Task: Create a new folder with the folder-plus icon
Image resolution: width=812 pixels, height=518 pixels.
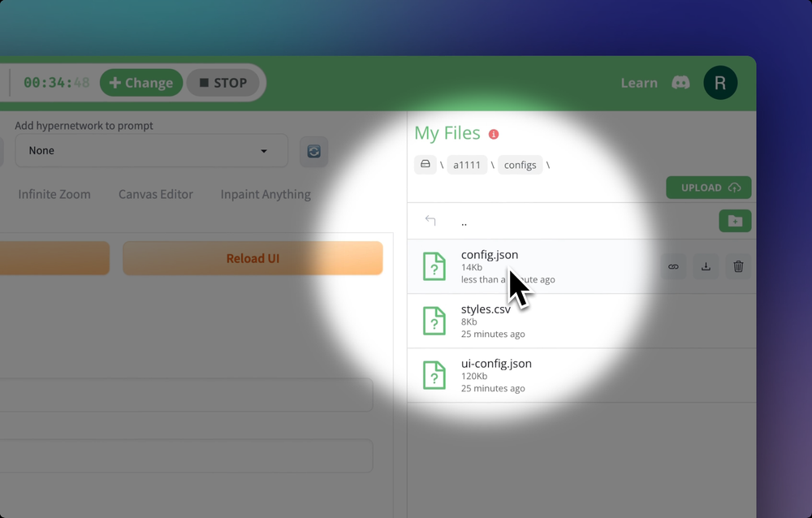Action: tap(735, 221)
